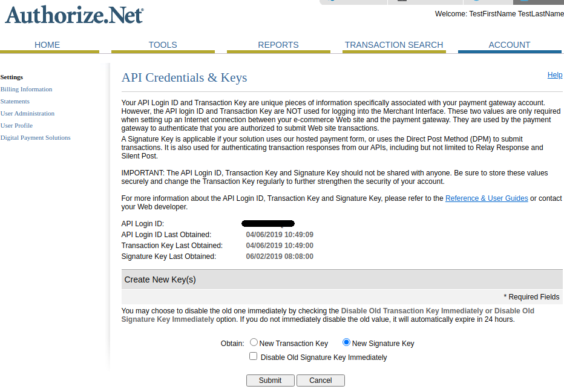The width and height of the screenshot is (564, 392).
Task: Select the New Signature Key radio button
Action: tap(346, 342)
